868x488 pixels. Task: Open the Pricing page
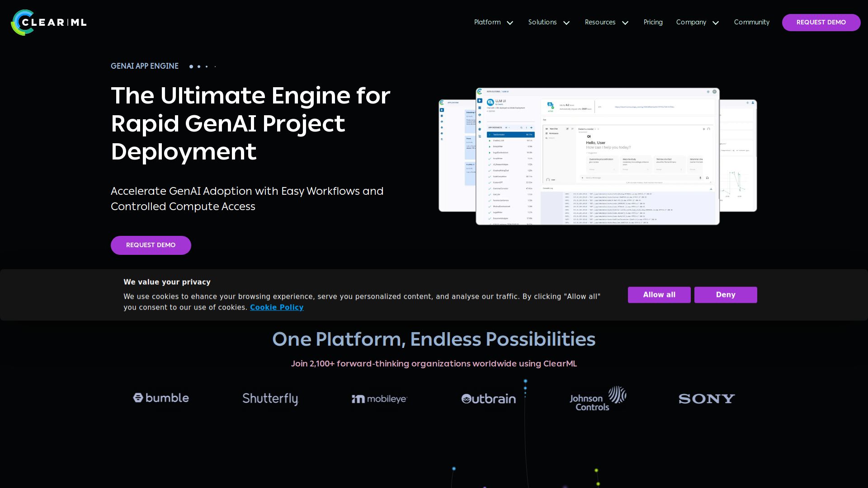point(653,23)
